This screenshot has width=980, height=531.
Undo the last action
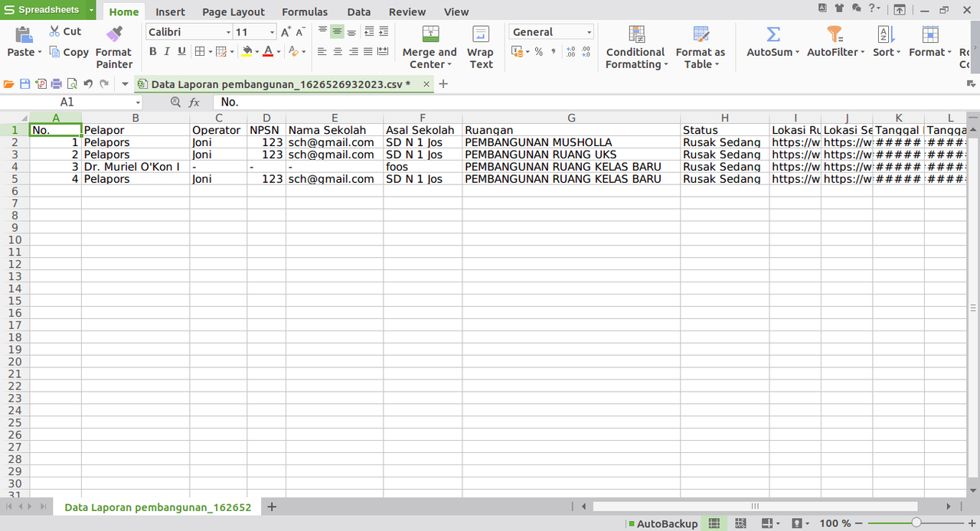[x=88, y=84]
